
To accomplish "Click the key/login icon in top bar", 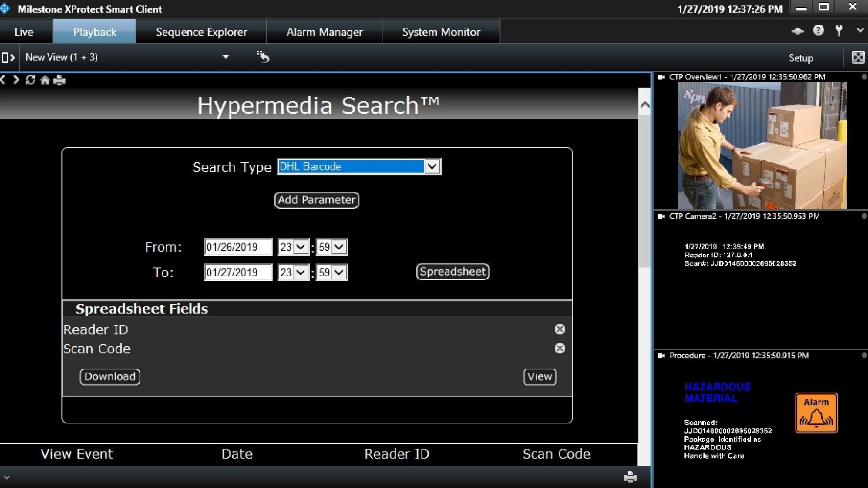I will pos(839,30).
